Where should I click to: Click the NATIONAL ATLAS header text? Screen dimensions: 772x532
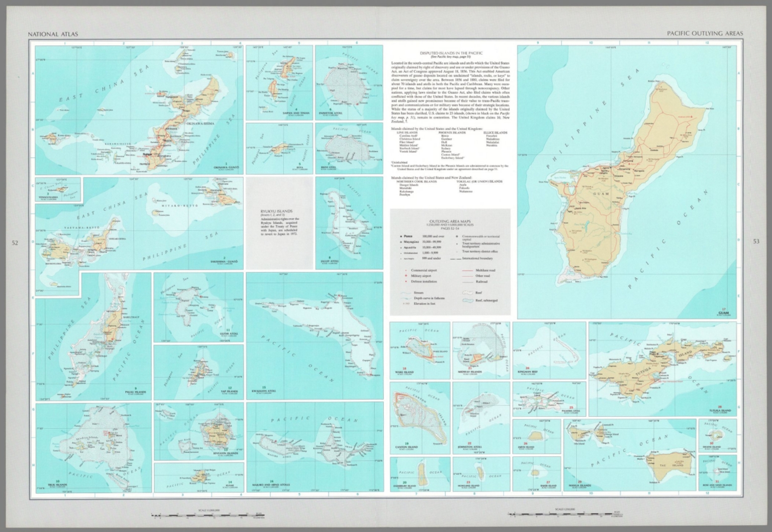click(53, 34)
